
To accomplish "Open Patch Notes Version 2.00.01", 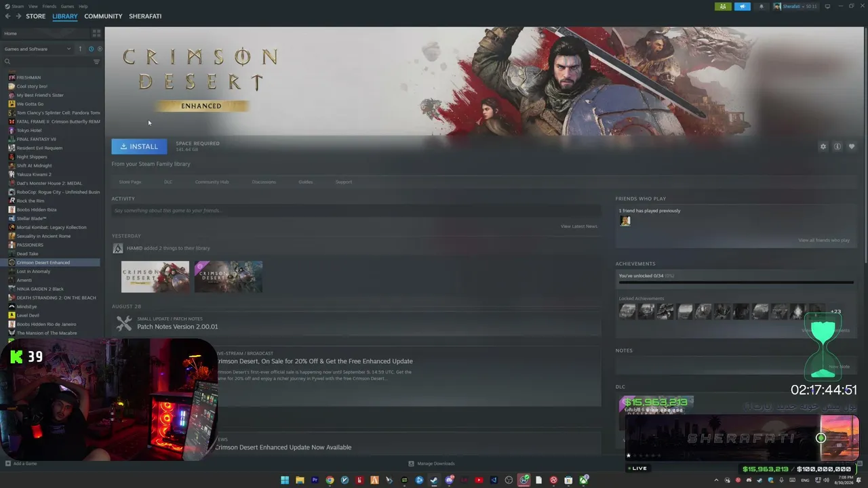I will click(178, 327).
